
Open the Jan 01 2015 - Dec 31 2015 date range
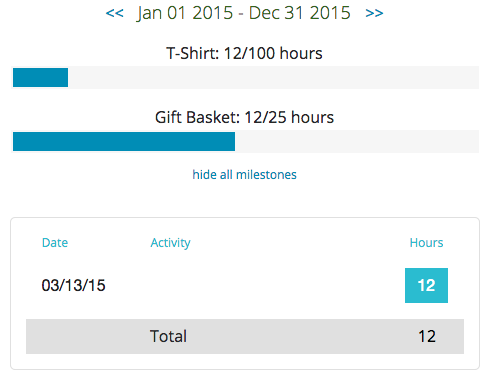[x=244, y=13]
